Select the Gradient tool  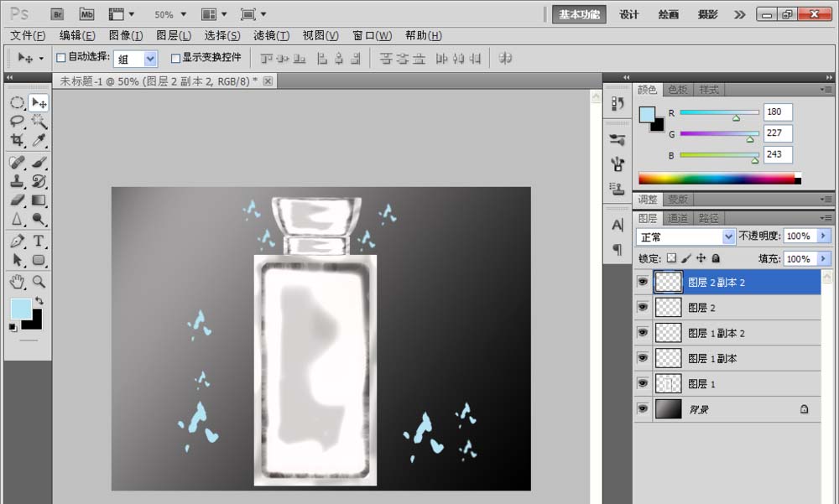(39, 200)
